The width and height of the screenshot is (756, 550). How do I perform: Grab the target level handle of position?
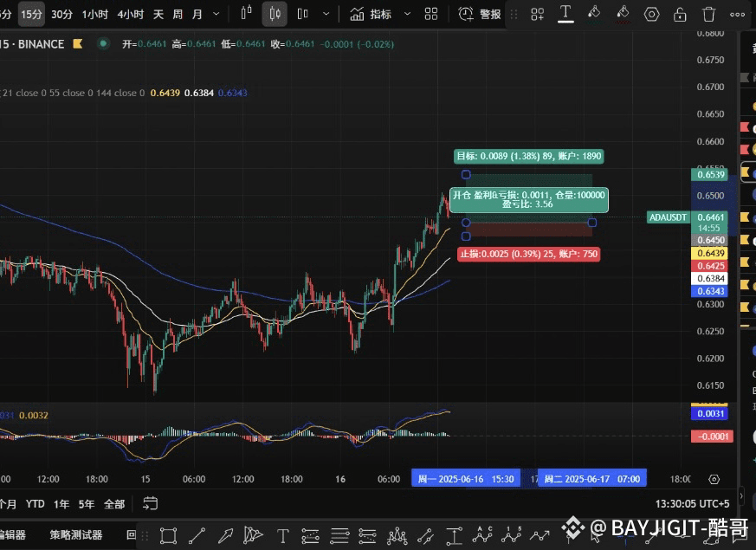click(x=466, y=174)
